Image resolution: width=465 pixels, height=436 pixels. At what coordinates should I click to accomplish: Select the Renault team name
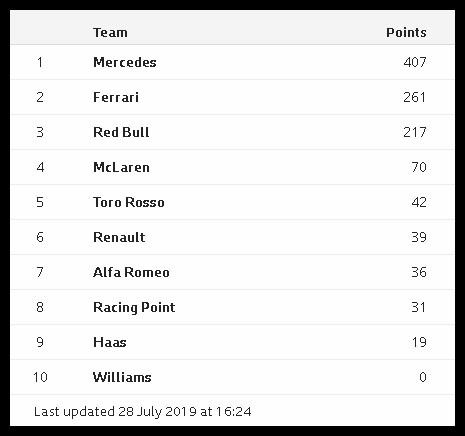point(119,237)
